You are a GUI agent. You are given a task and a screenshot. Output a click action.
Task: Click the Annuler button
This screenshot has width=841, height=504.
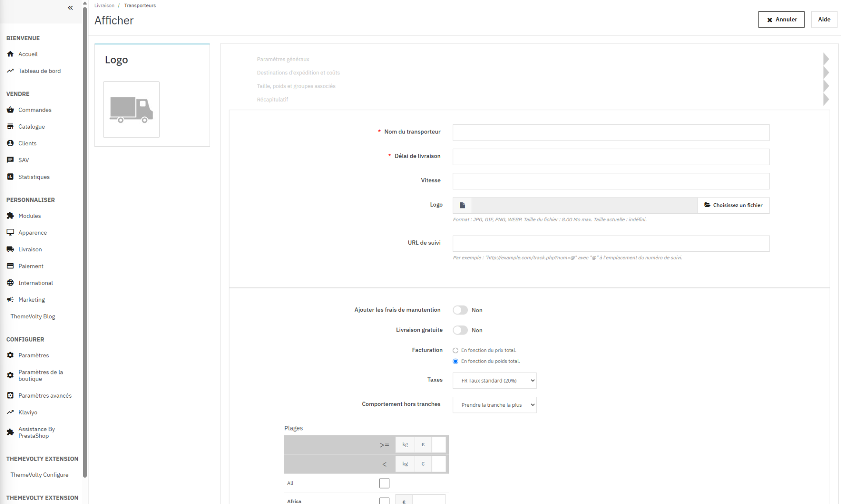point(781,19)
